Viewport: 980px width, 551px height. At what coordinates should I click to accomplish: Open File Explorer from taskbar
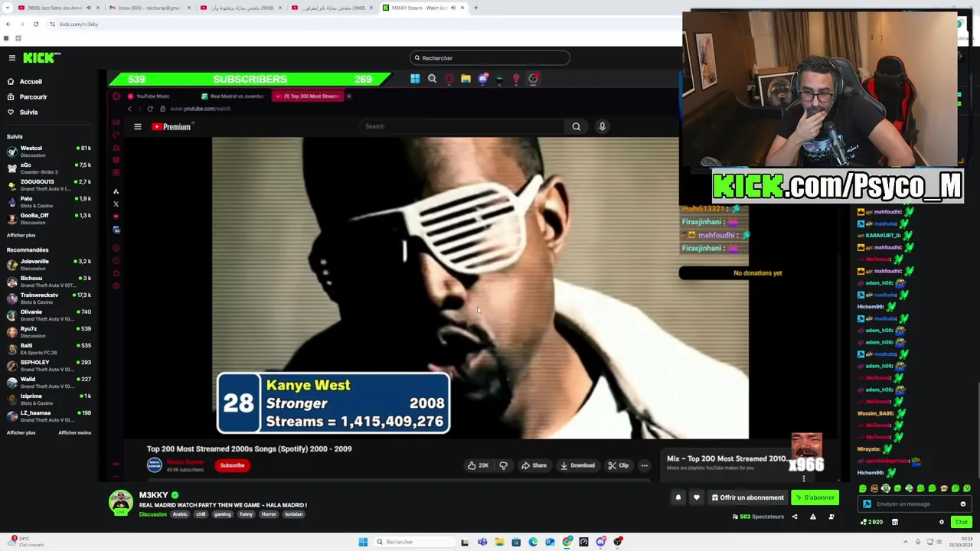pos(499,542)
